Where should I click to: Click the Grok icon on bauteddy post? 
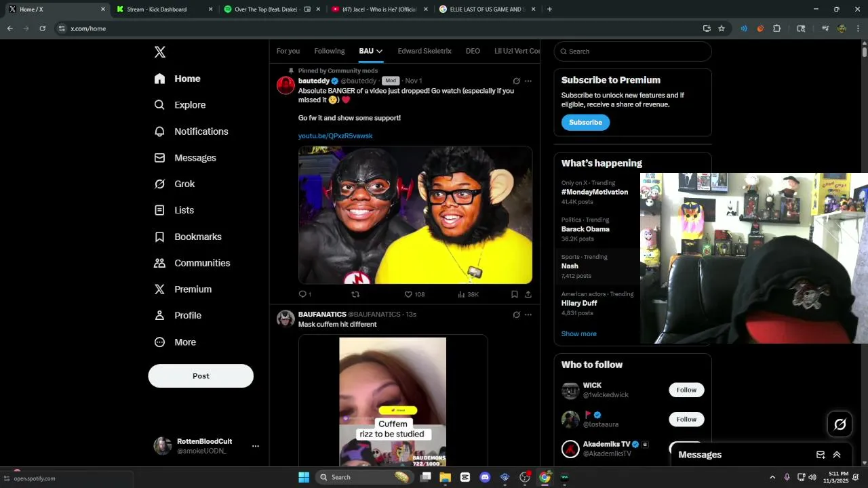click(516, 81)
